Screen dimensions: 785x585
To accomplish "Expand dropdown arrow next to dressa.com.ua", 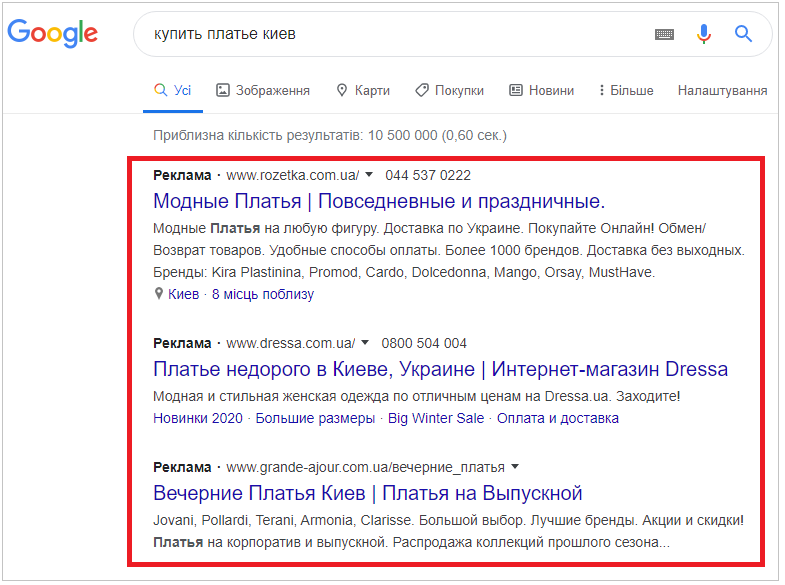I will tap(365, 343).
